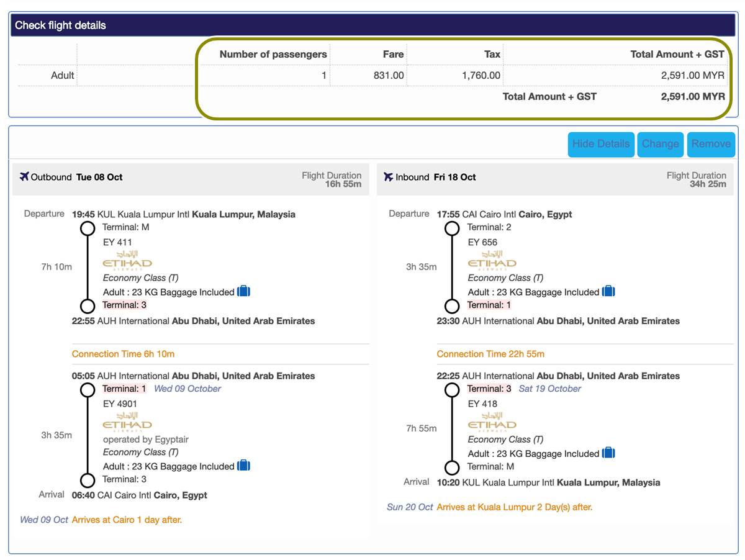Click the Outbound airplane icon
This screenshot has height=560, width=745.
[x=24, y=177]
